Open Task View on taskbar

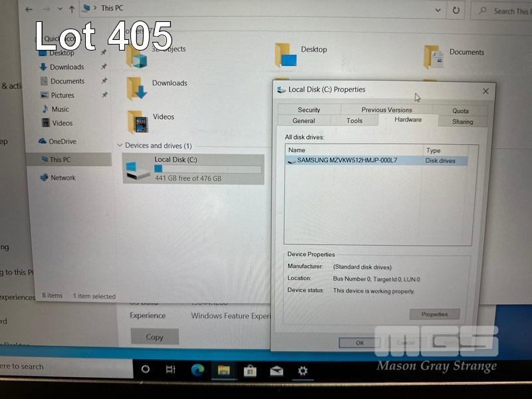pos(171,370)
